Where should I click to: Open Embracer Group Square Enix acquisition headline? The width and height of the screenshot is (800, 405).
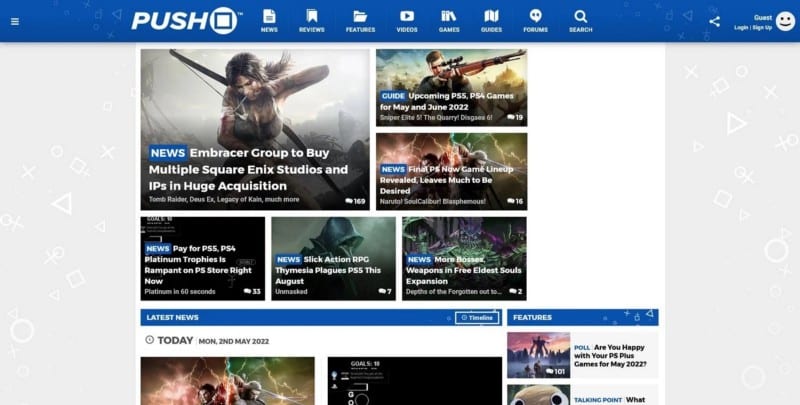pyautogui.click(x=248, y=169)
